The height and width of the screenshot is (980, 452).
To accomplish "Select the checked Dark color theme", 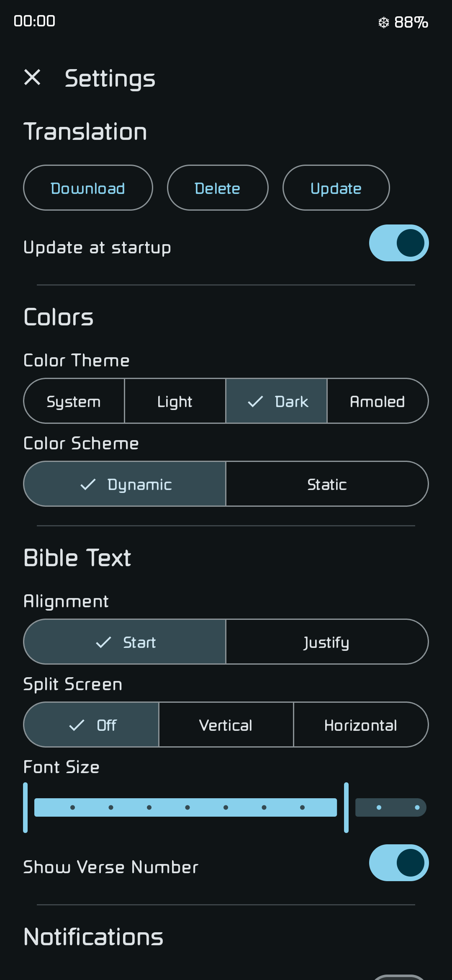I will point(276,401).
